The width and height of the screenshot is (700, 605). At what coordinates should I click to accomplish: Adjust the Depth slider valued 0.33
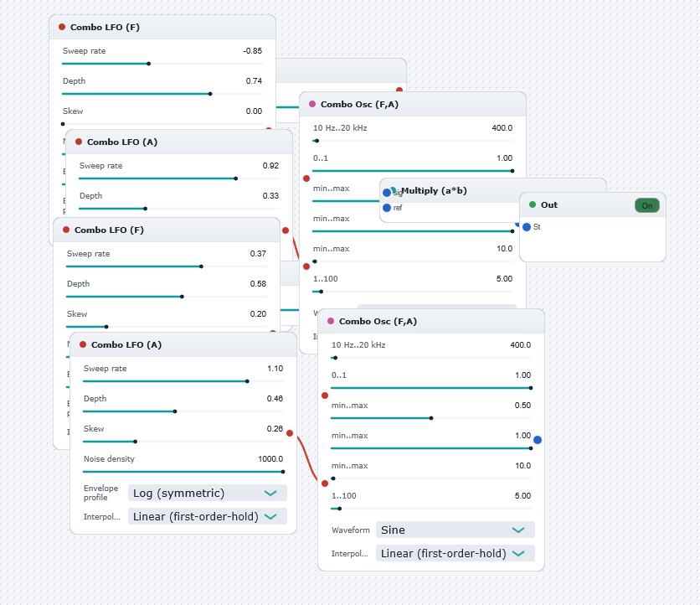coord(179,209)
